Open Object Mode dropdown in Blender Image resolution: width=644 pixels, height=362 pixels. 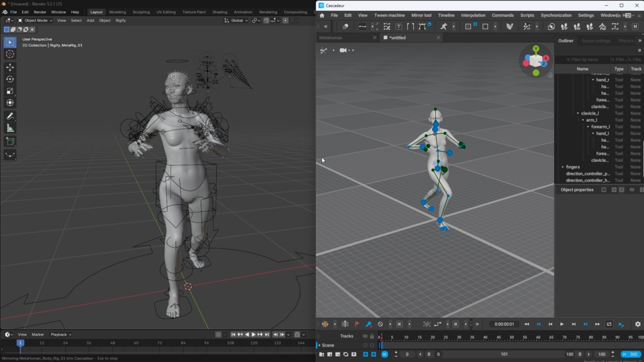pyautogui.click(x=35, y=21)
